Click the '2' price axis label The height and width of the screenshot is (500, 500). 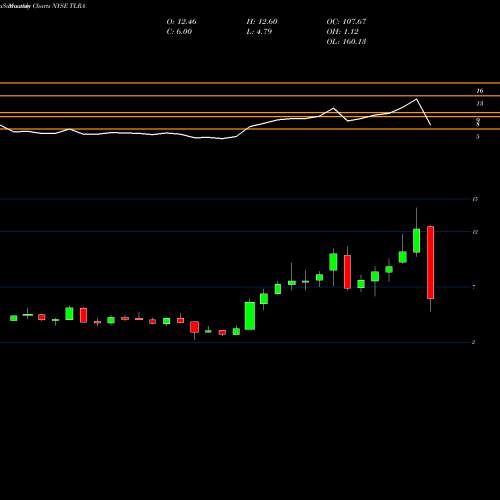click(x=473, y=342)
